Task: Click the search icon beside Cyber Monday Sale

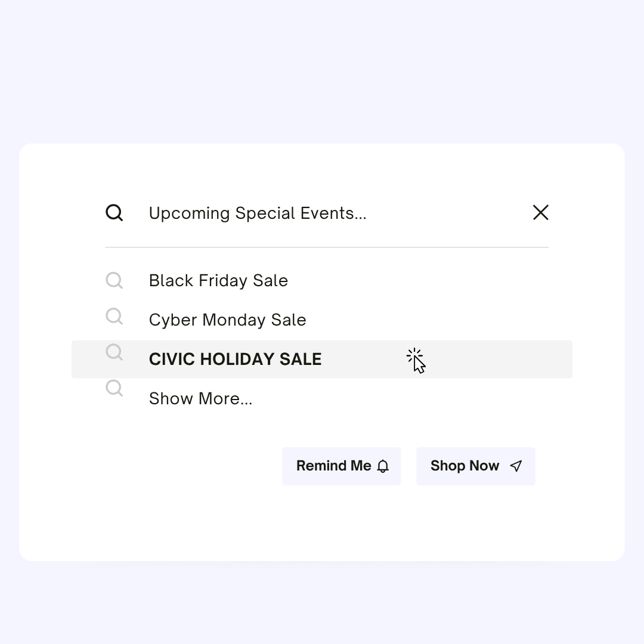Action: (x=114, y=316)
